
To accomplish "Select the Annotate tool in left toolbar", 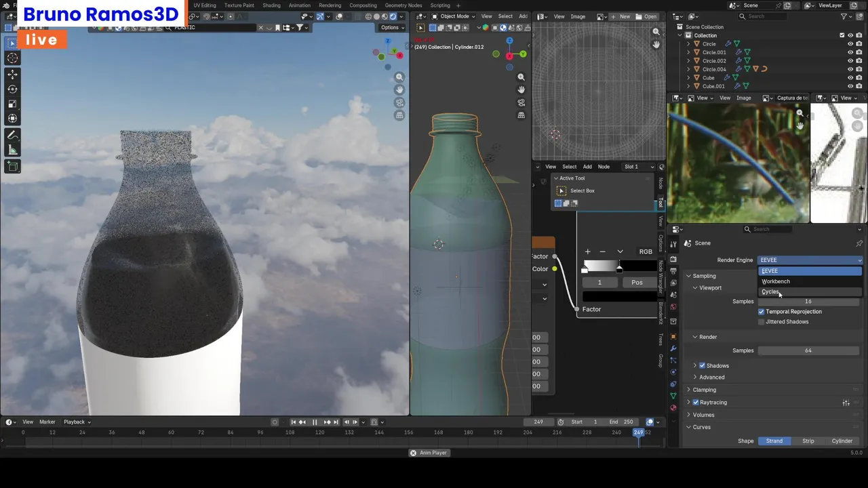I will pyautogui.click(x=12, y=135).
